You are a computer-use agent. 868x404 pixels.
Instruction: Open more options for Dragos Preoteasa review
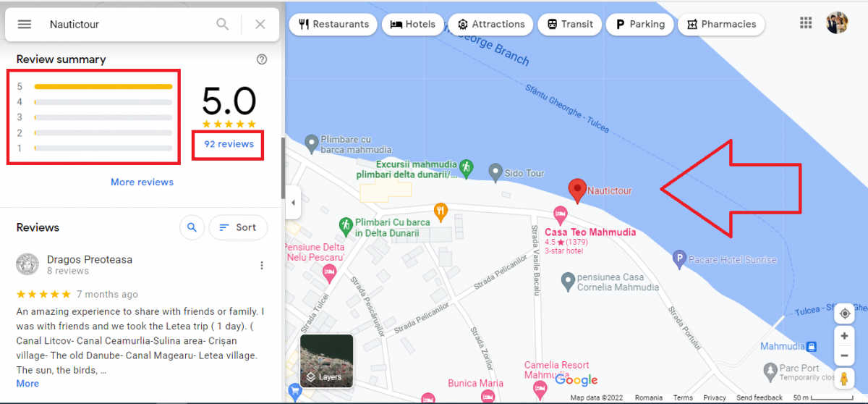coord(262,266)
